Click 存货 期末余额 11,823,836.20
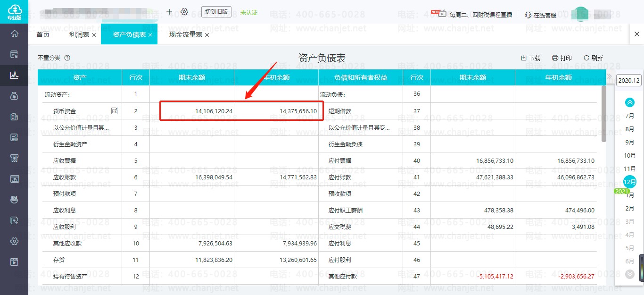644x295 pixels. [x=214, y=260]
